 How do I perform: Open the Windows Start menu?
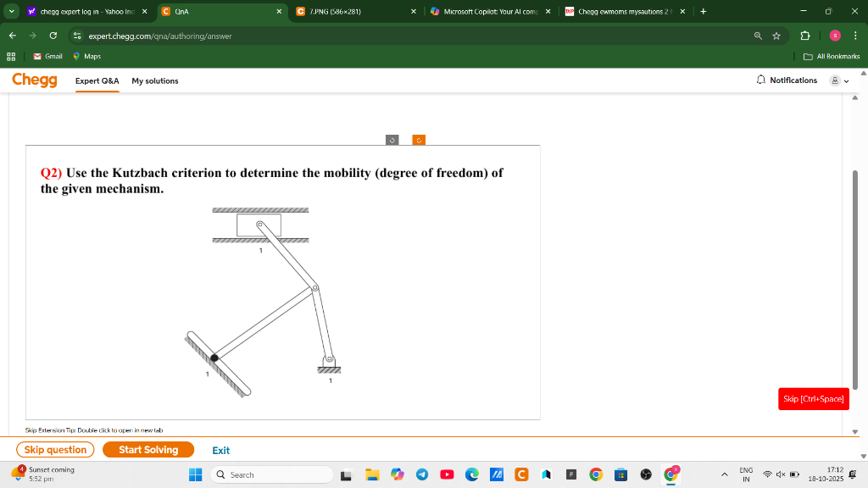(x=196, y=474)
